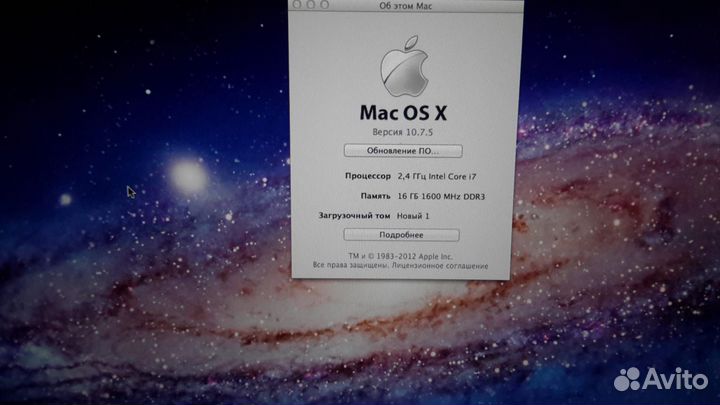Click the Загрузочный том label
This screenshot has width=720, height=405.
(354, 215)
